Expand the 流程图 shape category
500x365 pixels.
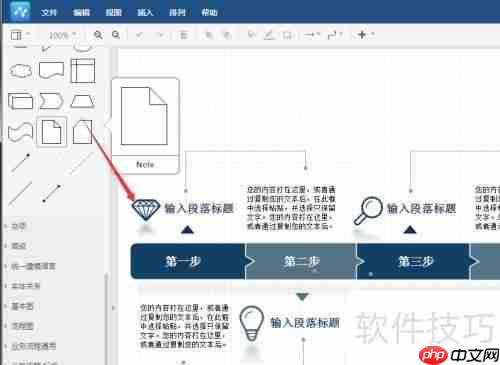(x=23, y=326)
